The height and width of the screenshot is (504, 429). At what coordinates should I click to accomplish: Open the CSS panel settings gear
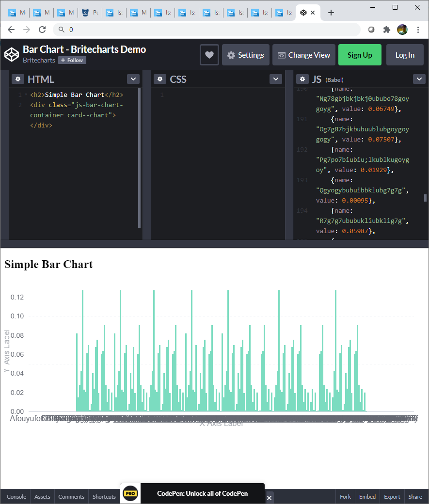click(x=161, y=79)
